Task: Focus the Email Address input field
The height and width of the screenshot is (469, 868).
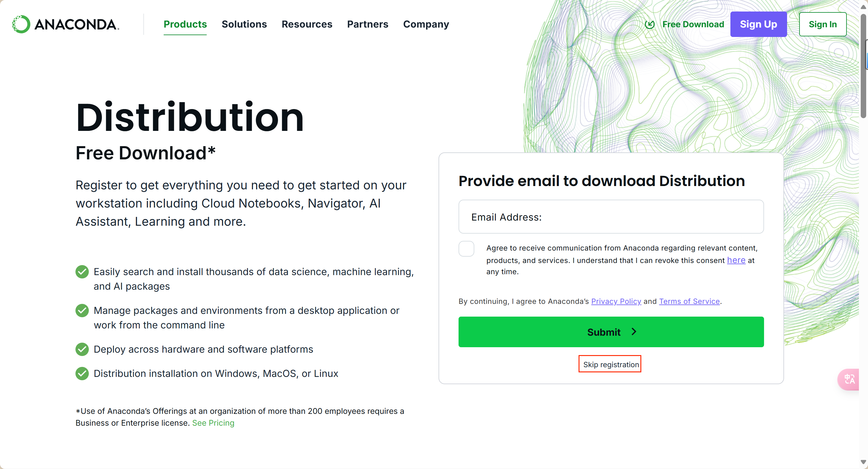Action: tap(611, 217)
